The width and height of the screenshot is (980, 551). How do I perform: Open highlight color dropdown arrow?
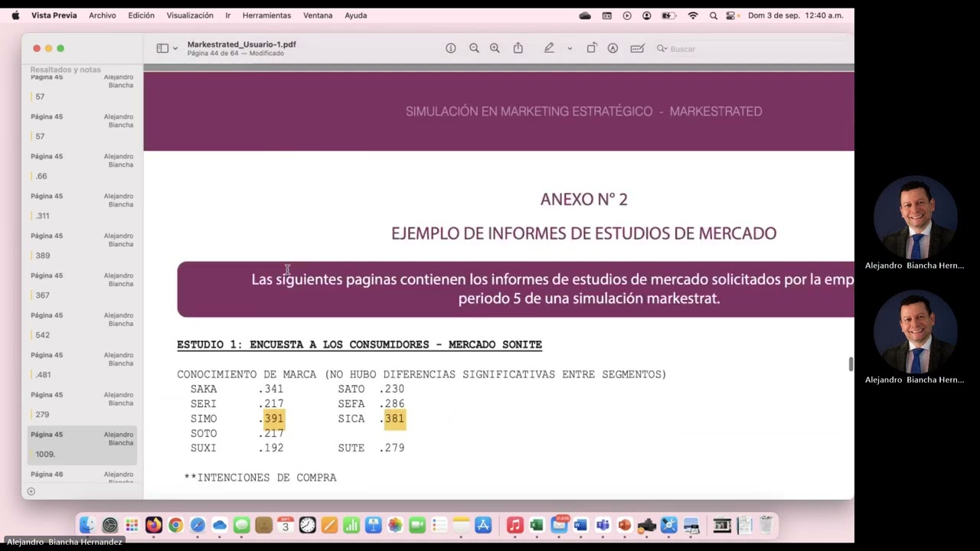(x=570, y=48)
